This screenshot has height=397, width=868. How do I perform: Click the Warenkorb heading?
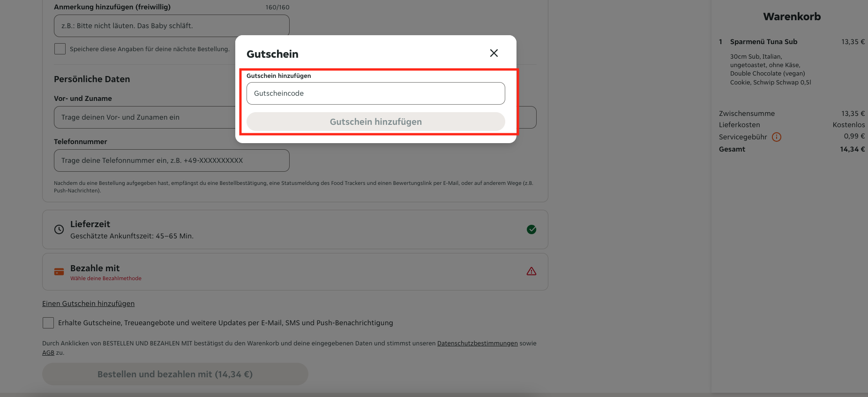coord(792,16)
